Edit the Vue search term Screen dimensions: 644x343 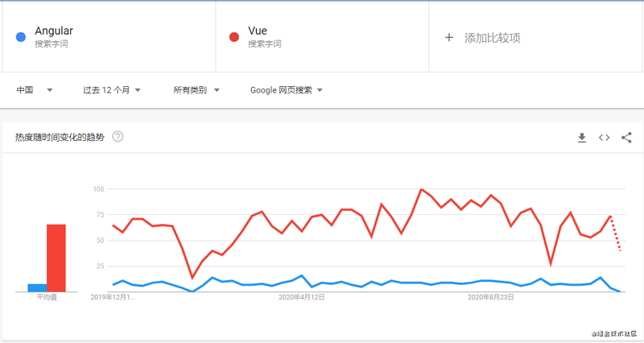click(x=258, y=31)
